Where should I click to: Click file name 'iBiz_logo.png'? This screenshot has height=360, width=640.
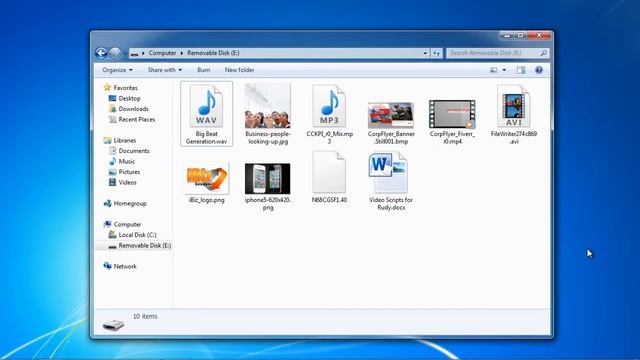(207, 200)
